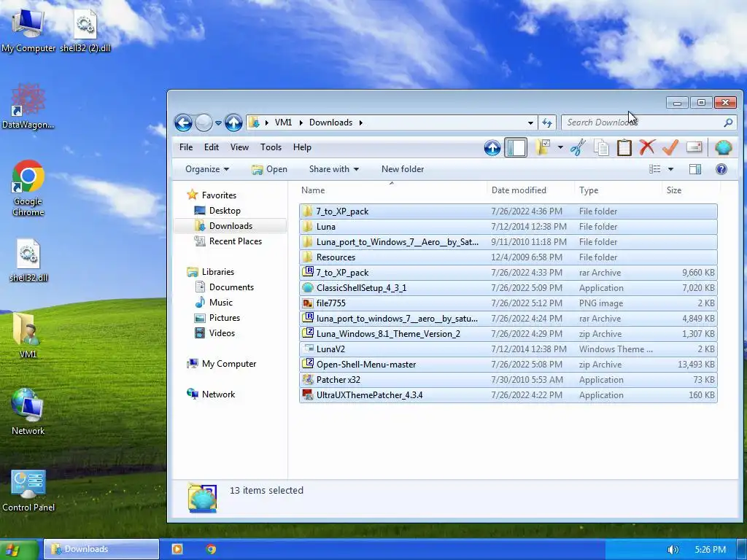Expand the Organize dropdown

click(x=207, y=169)
